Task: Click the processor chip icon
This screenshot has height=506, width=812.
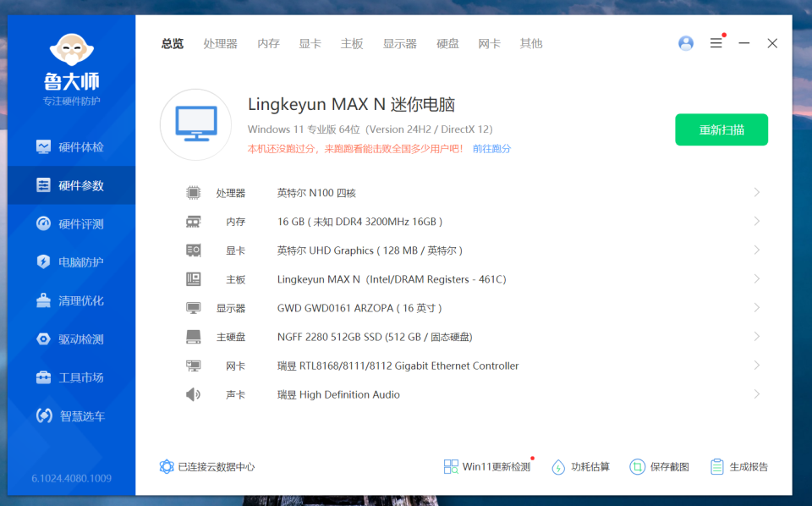Action: pyautogui.click(x=193, y=193)
